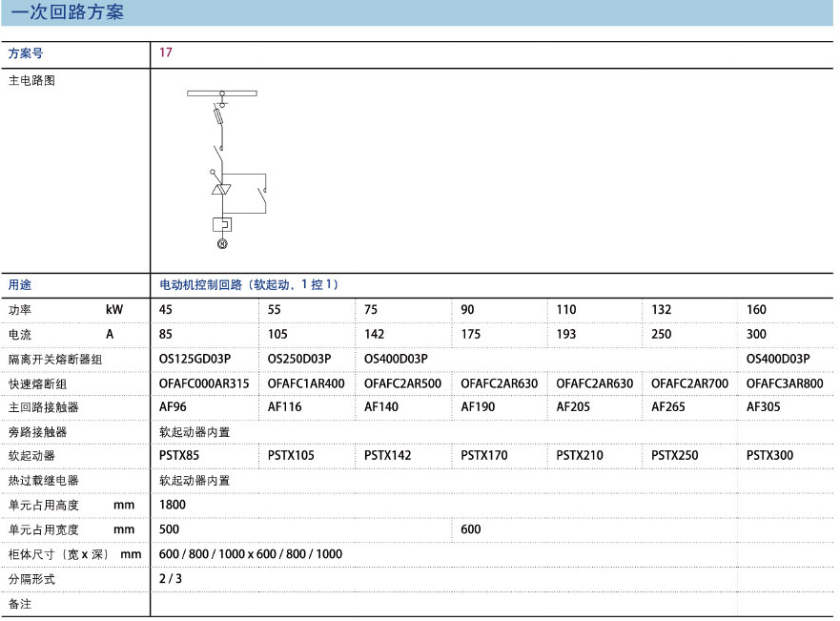Select the cell OFAFC000AR315
The image size is (840, 621).
tap(204, 383)
